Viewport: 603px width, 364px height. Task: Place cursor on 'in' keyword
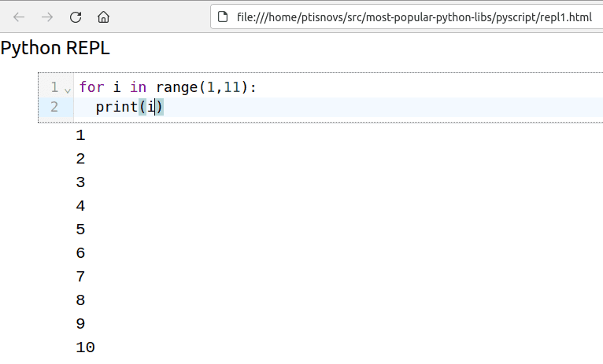click(138, 87)
